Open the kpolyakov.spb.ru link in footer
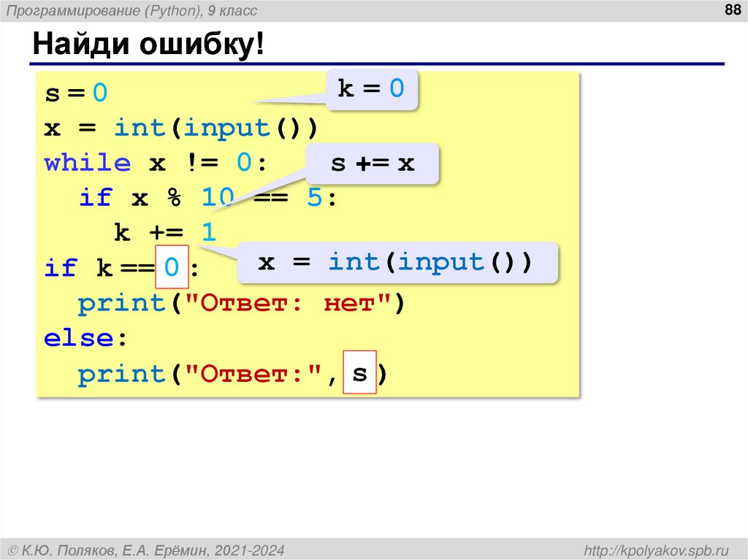This screenshot has width=748, height=560. 657,550
